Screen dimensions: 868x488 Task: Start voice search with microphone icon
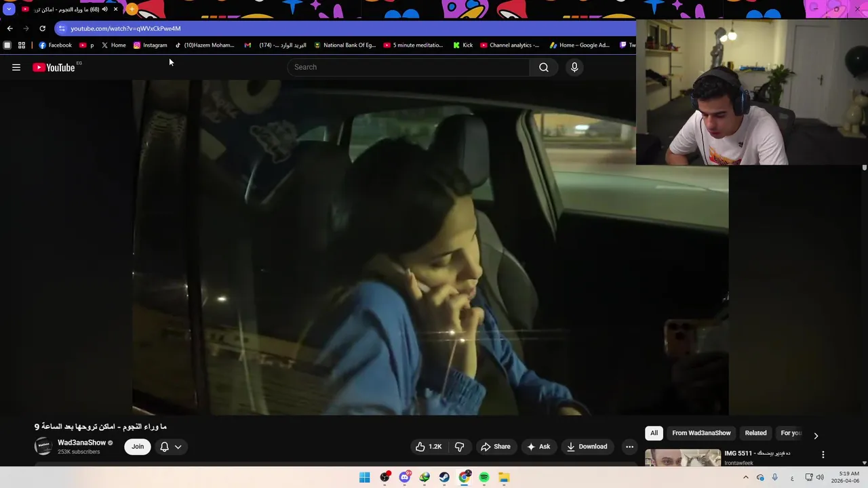574,67
